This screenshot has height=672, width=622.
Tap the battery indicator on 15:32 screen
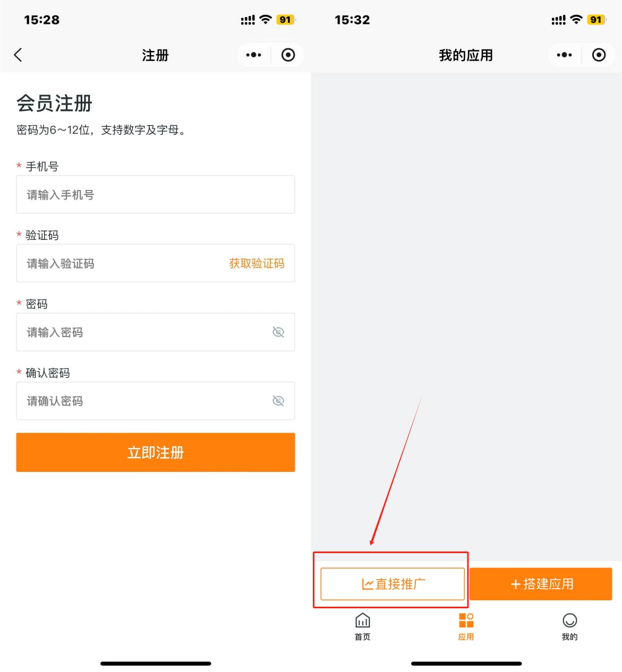tap(597, 20)
